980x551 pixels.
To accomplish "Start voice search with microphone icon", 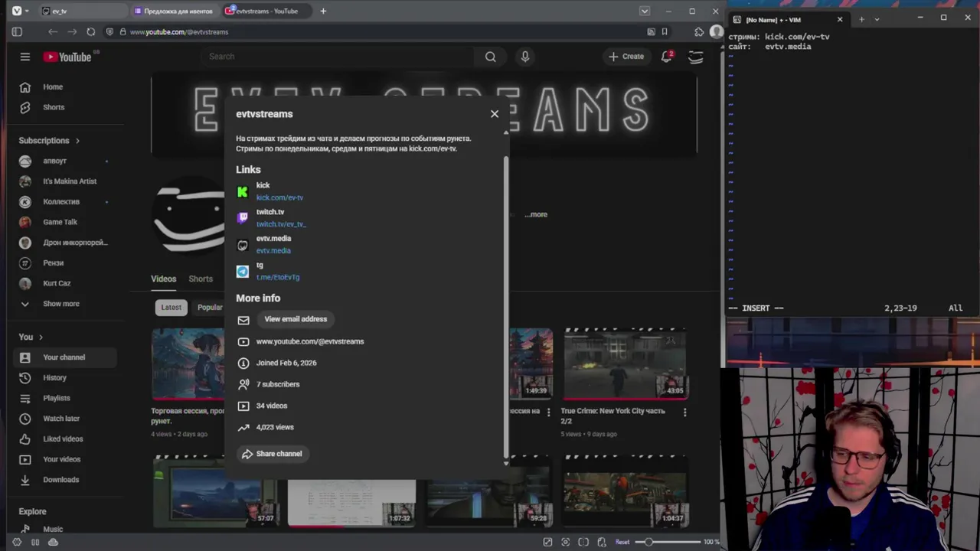I will pyautogui.click(x=525, y=57).
